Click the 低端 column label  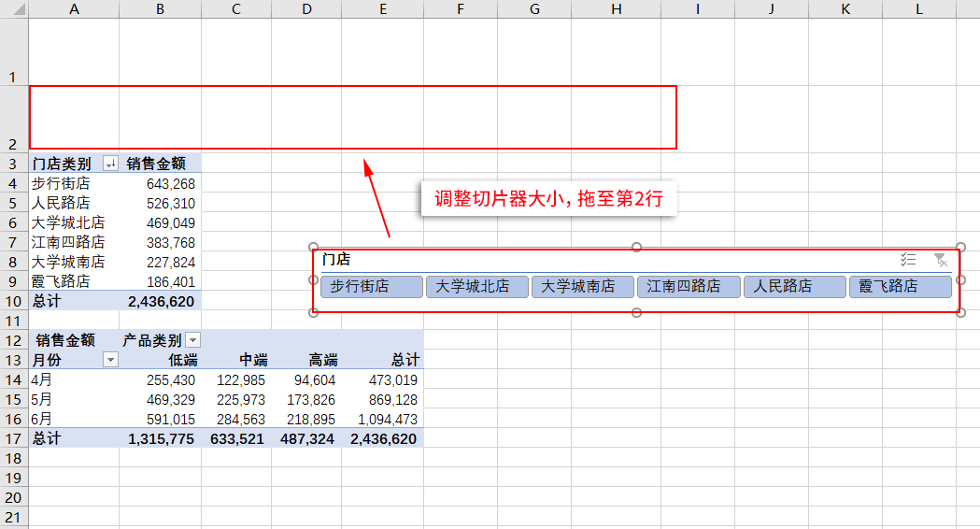183,360
